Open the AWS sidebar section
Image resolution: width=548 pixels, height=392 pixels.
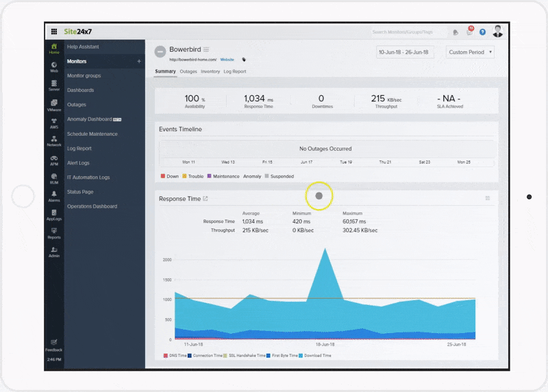54,123
